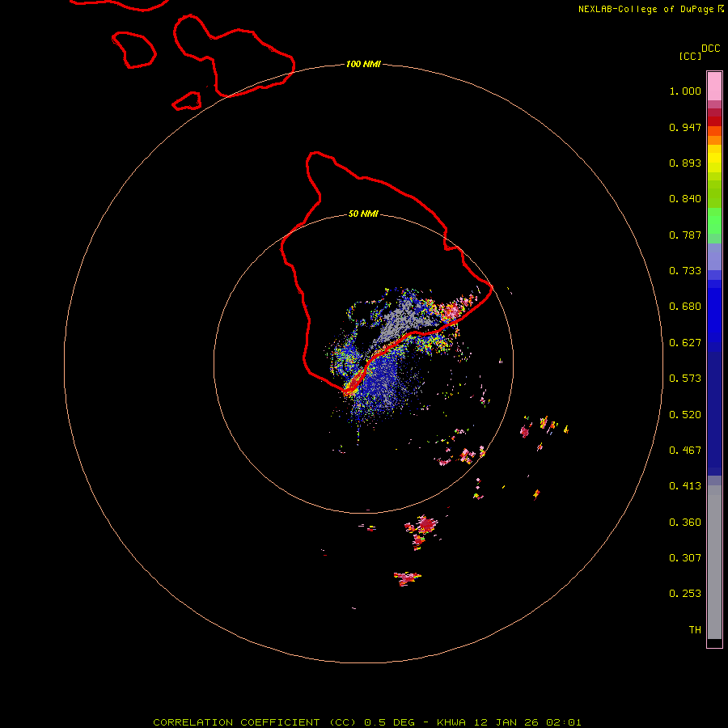Click the small Kahoolawe island outline
The height and width of the screenshot is (728, 728).
pyautogui.click(x=187, y=101)
